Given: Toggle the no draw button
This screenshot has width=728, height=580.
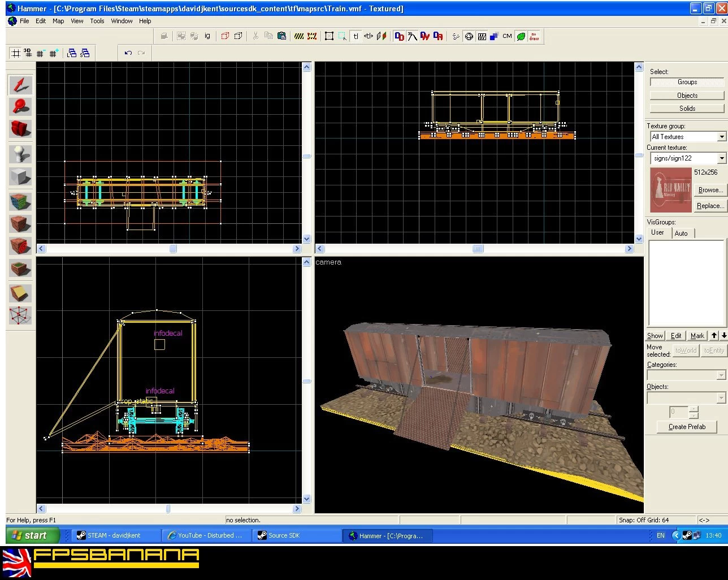Looking at the screenshot, I should (x=534, y=36).
